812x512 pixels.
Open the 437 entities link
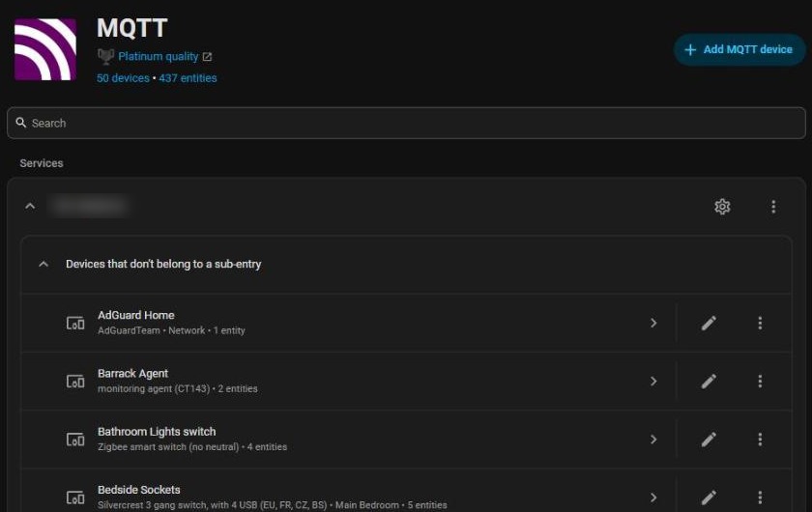(188, 78)
